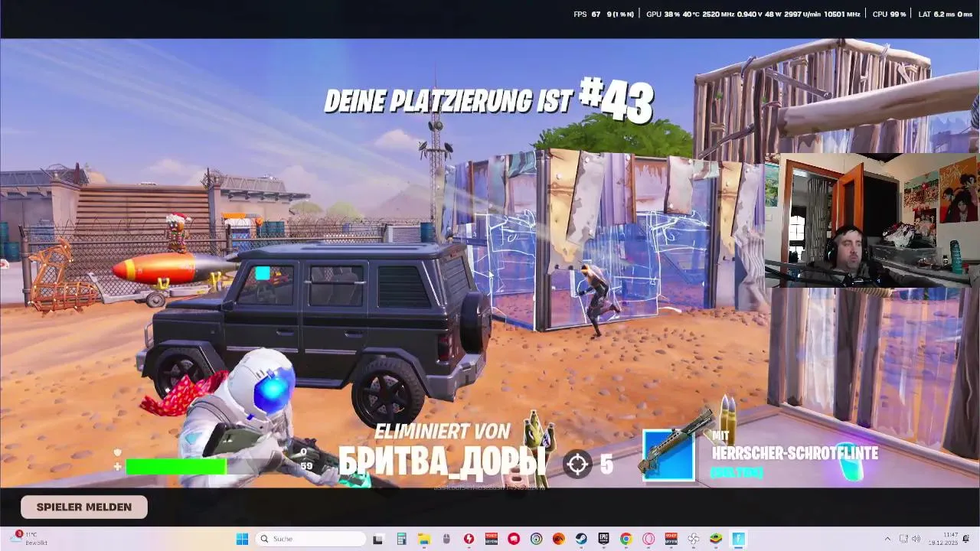Image resolution: width=980 pixels, height=551 pixels.
Task: Click the Spieler melden button
Action: pos(84,507)
